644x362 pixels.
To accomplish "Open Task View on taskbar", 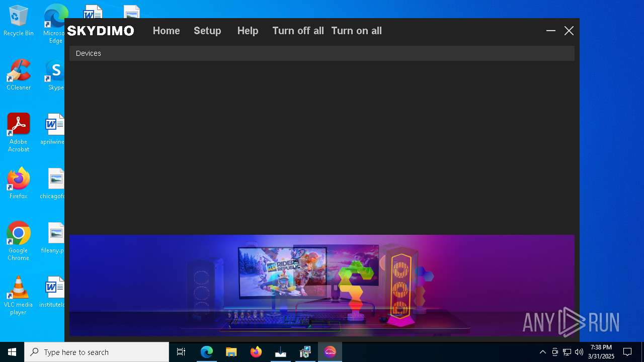I will 181,352.
